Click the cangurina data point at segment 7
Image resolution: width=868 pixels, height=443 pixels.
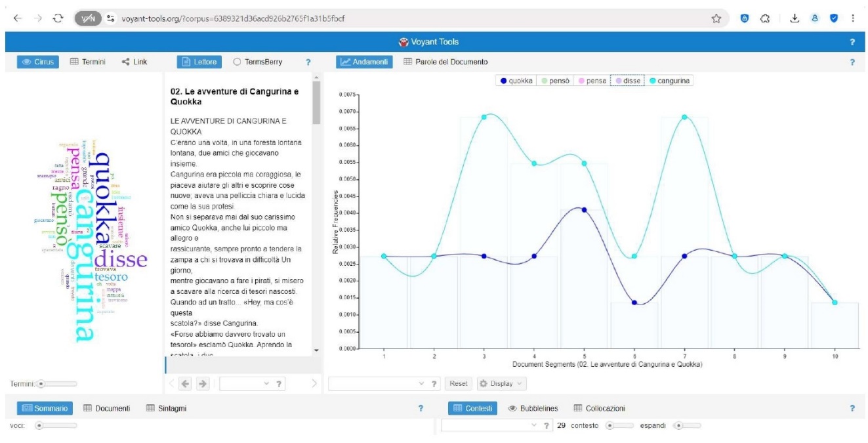(x=684, y=117)
